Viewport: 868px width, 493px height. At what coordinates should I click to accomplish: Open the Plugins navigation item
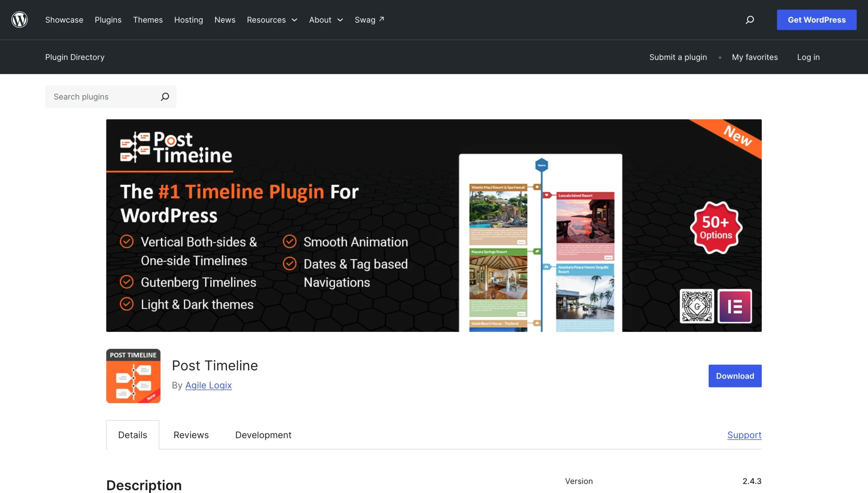(x=108, y=20)
